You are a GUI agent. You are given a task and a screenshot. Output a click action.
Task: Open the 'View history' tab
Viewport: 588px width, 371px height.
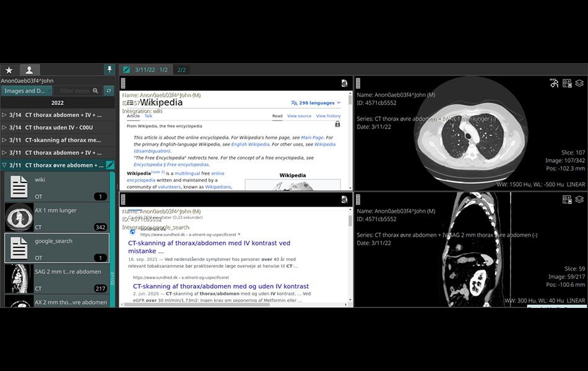pos(328,116)
